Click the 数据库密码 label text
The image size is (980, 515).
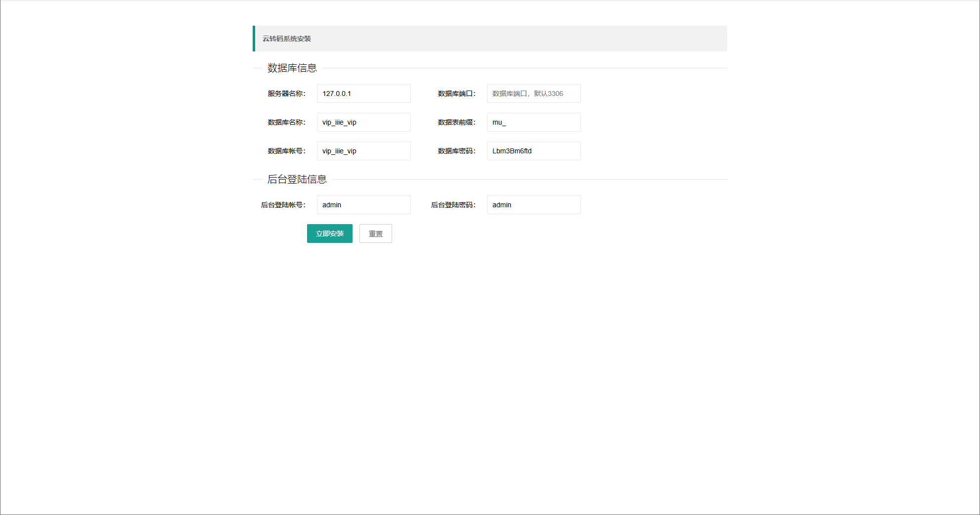456,151
